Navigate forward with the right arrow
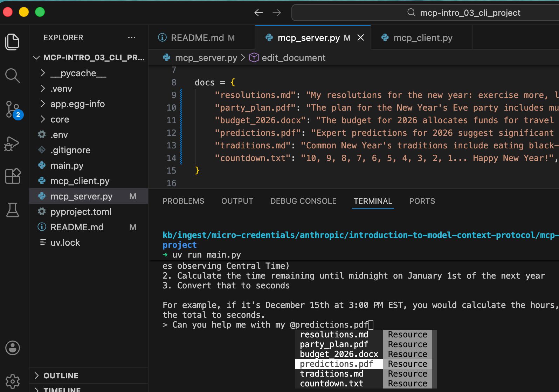559x392 pixels. click(x=277, y=13)
